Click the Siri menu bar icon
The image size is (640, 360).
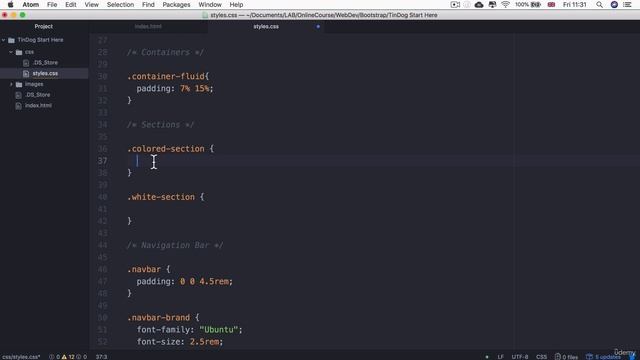(614, 4)
